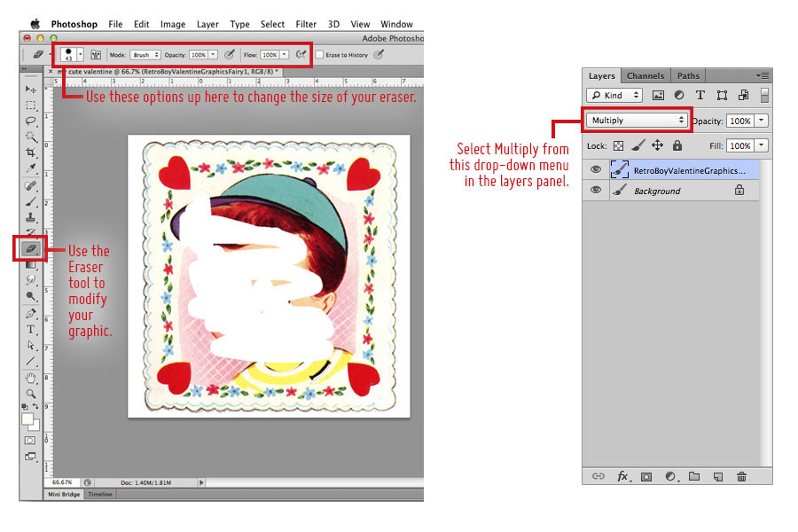
Task: Turn layer filtering on or off
Action: pyautogui.click(x=764, y=95)
